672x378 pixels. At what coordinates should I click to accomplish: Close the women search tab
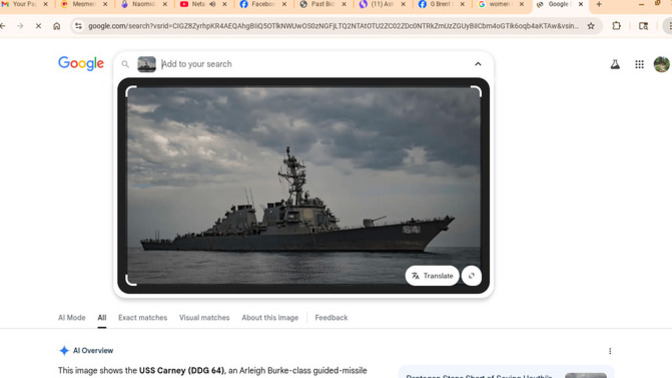click(522, 4)
